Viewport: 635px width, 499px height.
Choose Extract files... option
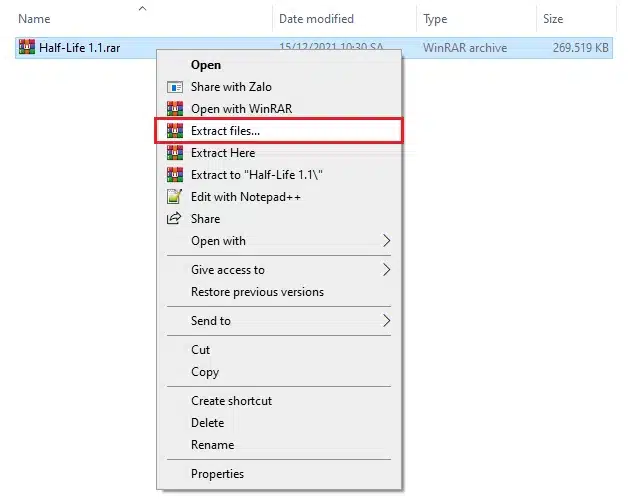(x=279, y=131)
